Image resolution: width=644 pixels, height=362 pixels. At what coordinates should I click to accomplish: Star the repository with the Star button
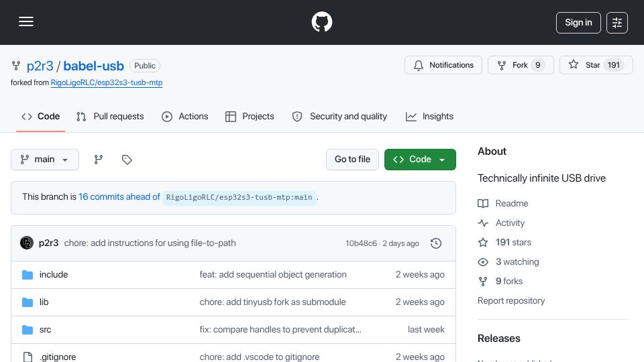tap(596, 65)
